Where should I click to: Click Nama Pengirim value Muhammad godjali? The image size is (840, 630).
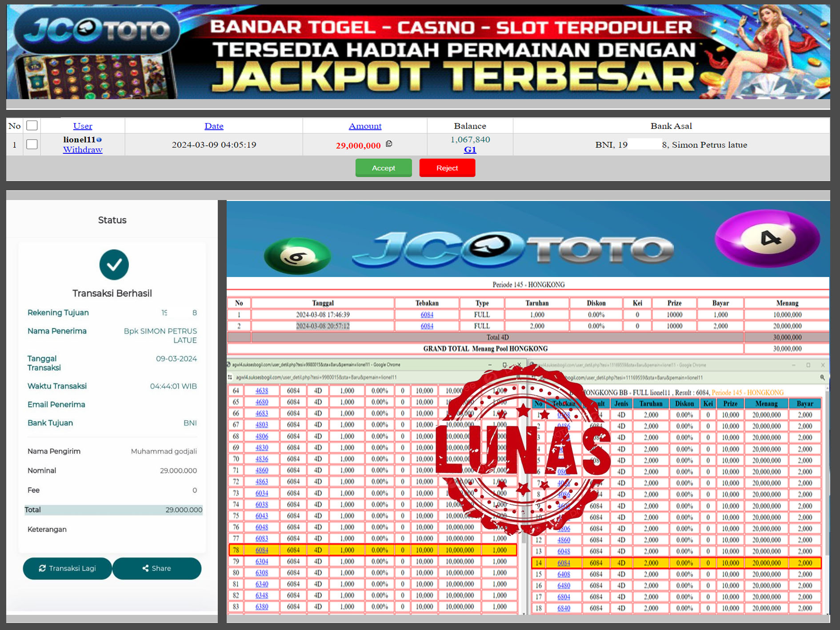click(x=164, y=451)
